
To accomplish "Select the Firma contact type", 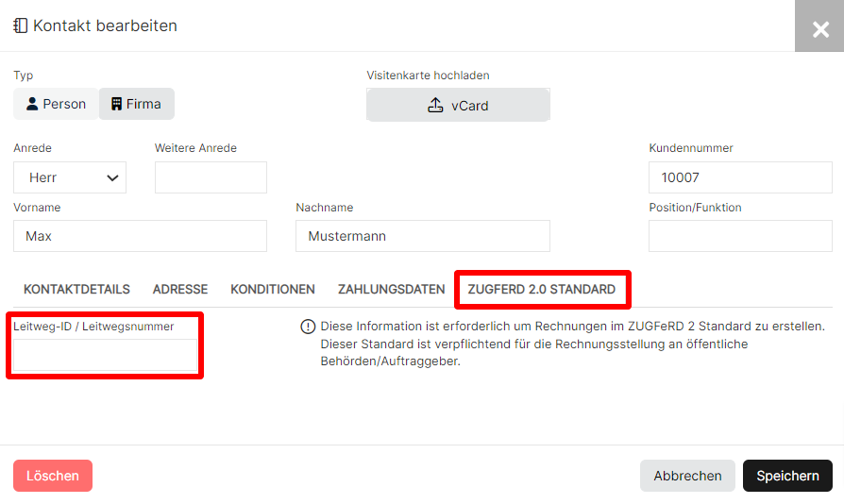I will [x=137, y=104].
